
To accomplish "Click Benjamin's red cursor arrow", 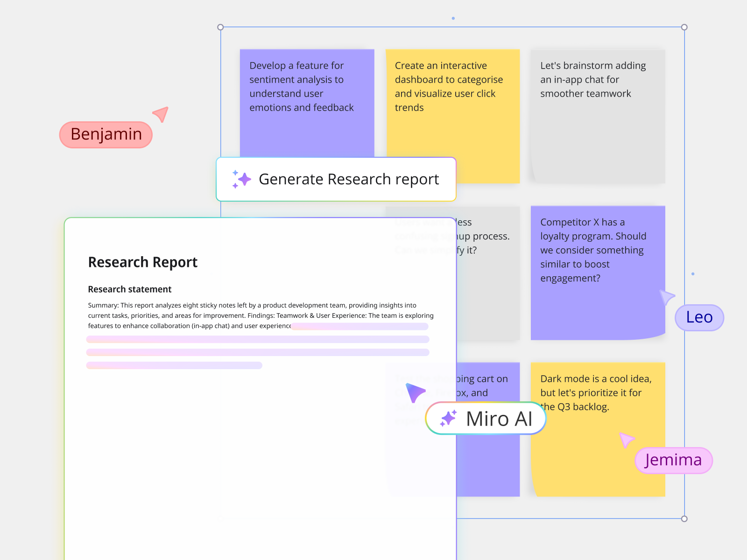I will pos(161,113).
